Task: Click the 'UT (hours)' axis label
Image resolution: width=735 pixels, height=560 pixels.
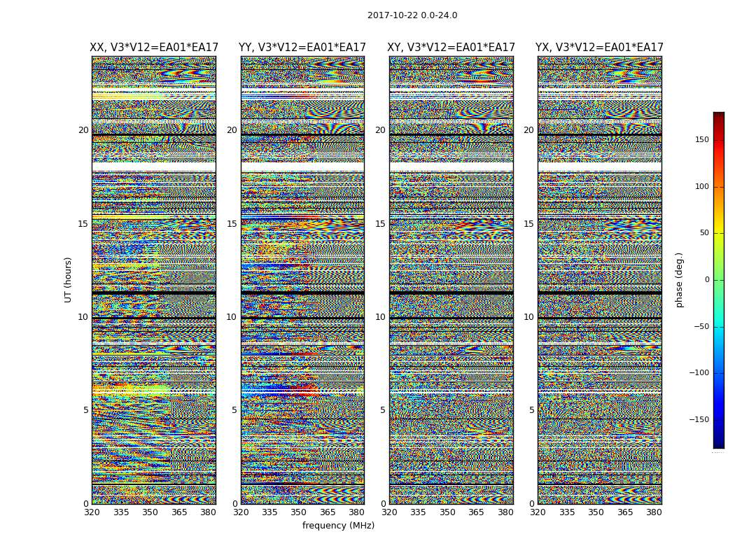Action: pyautogui.click(x=69, y=280)
